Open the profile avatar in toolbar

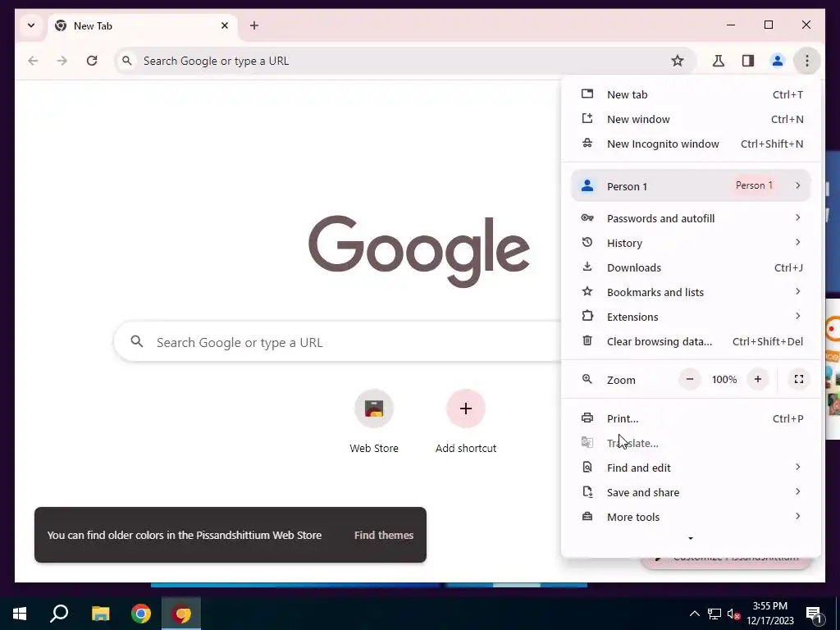pos(778,61)
